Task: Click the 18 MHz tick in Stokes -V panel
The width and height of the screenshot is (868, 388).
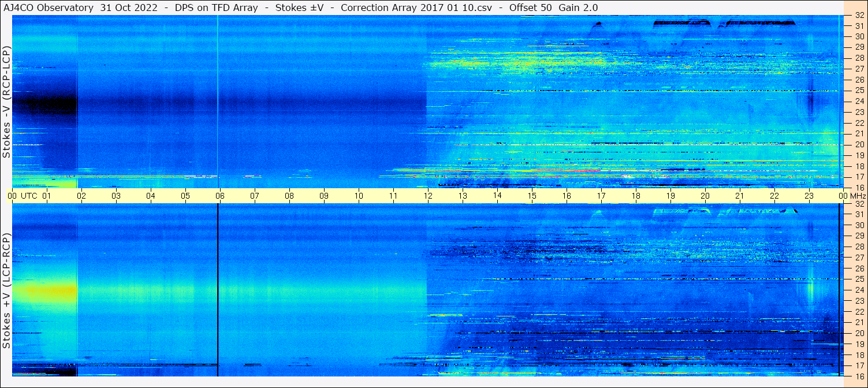Action: click(859, 166)
